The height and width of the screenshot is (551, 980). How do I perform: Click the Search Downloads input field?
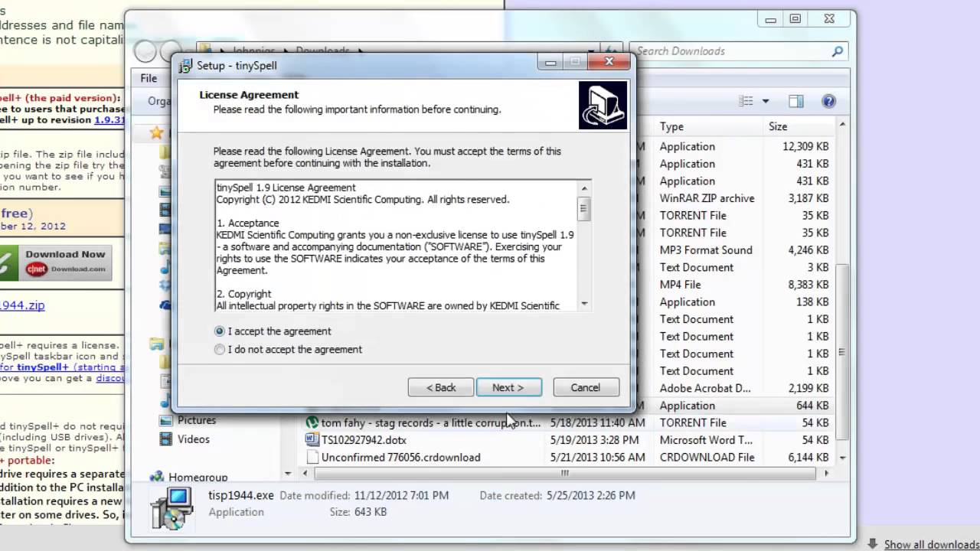(731, 51)
